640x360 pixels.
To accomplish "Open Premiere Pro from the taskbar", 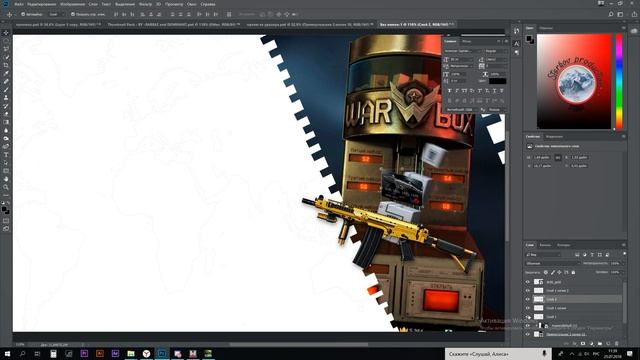I will (x=84, y=353).
